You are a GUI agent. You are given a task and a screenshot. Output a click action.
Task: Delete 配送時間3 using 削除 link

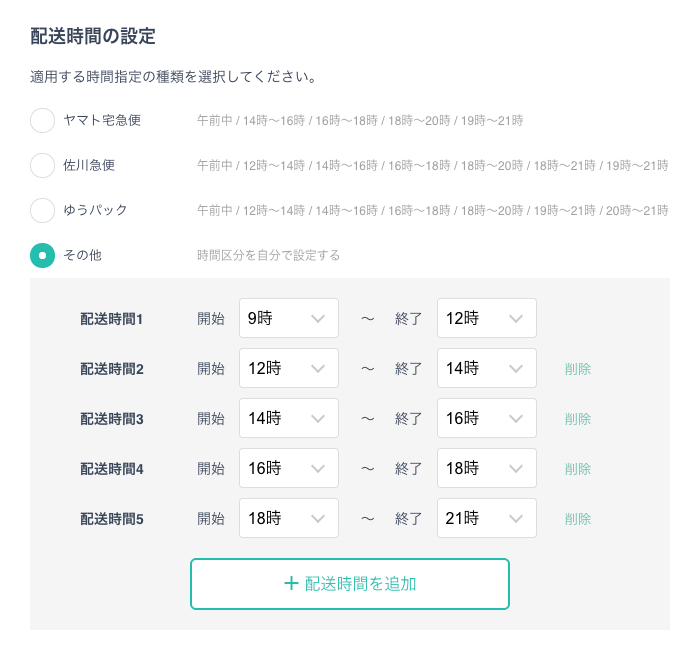pyautogui.click(x=578, y=419)
